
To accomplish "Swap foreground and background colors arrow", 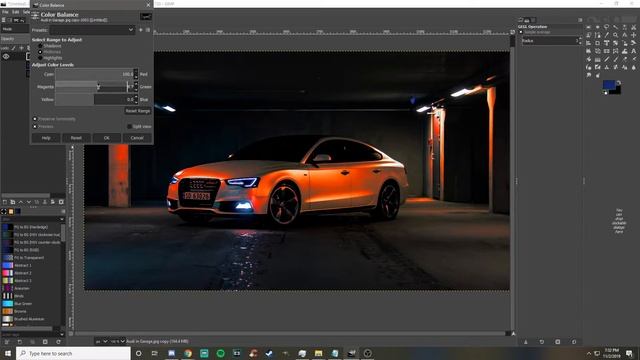I will (x=619, y=82).
